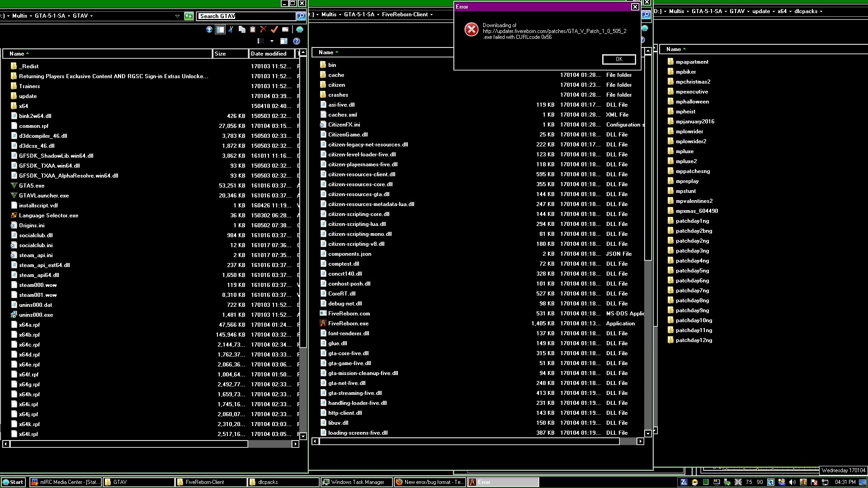The height and width of the screenshot is (488, 868).
Task: Toggle the navigation pane icon in GTAV toolbar
Action: click(220, 29)
